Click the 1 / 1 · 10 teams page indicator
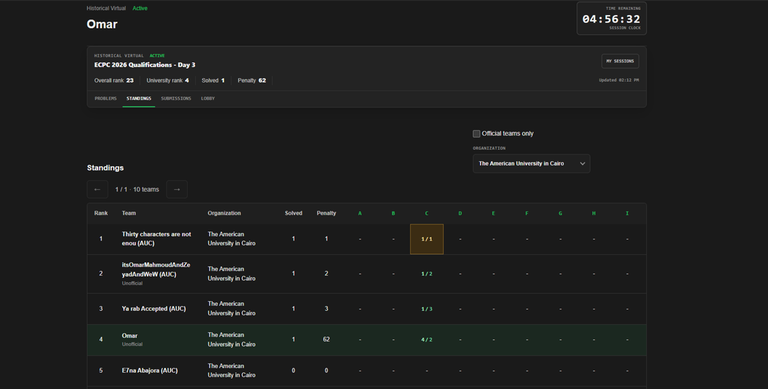This screenshot has height=389, width=768. pyautogui.click(x=137, y=189)
